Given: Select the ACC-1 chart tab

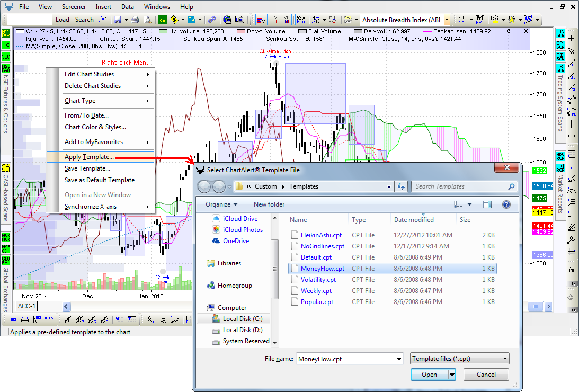Looking at the screenshot, I should [26, 306].
